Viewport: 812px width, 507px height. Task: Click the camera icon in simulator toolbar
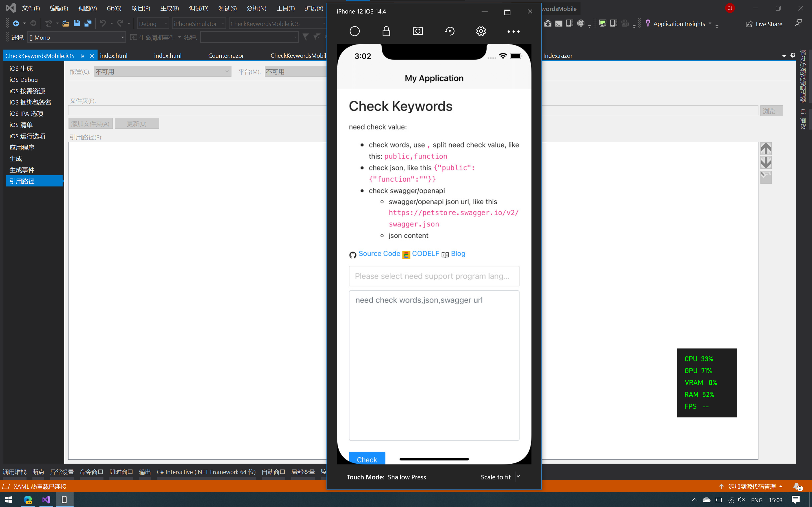tap(417, 31)
